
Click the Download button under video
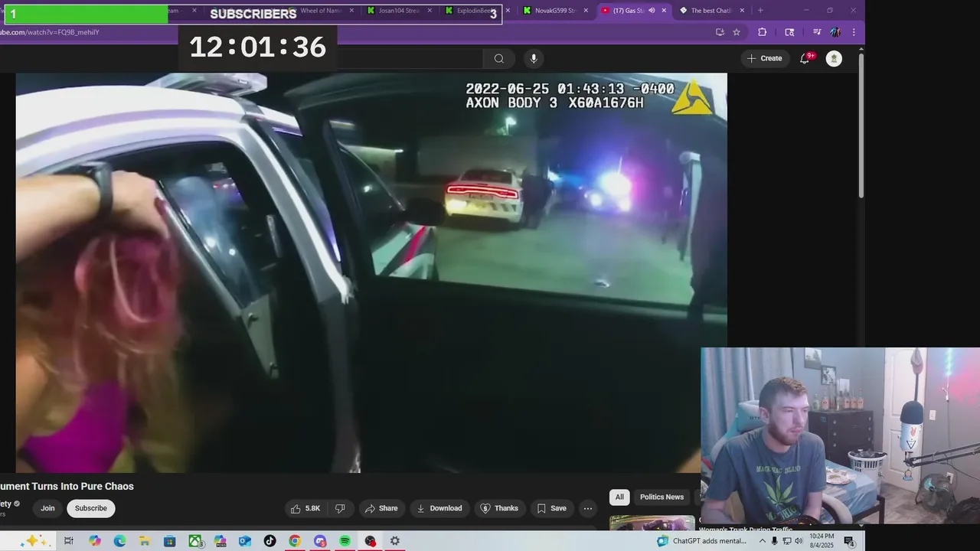tap(439, 508)
